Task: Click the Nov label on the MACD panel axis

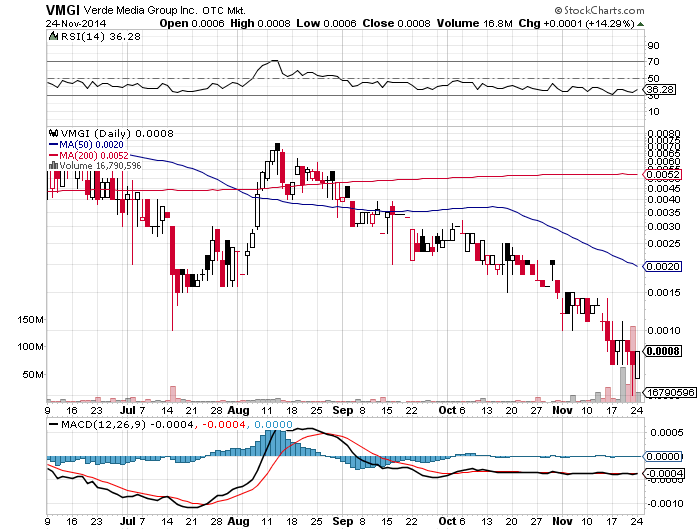Action: pos(562,521)
